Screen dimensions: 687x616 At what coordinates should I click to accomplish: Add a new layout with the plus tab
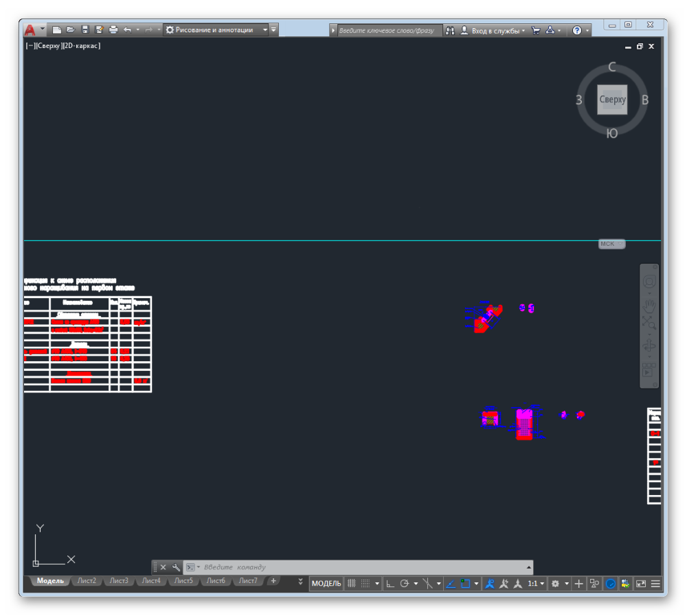(273, 580)
